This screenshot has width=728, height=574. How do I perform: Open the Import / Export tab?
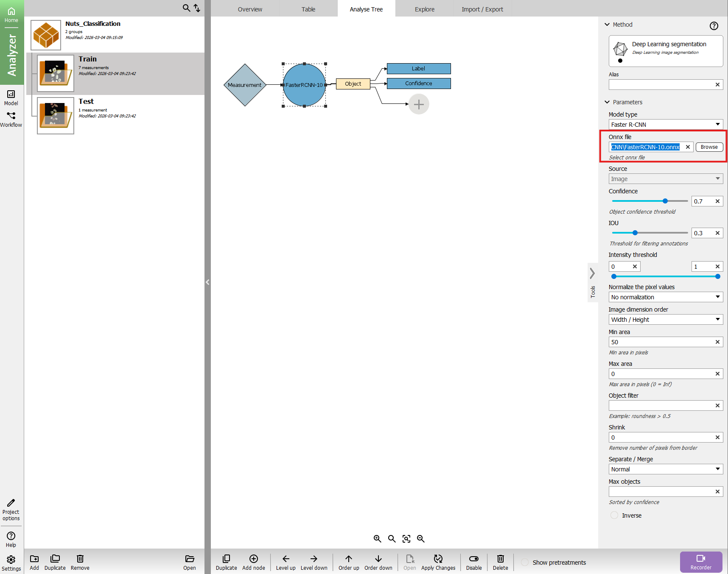click(482, 9)
